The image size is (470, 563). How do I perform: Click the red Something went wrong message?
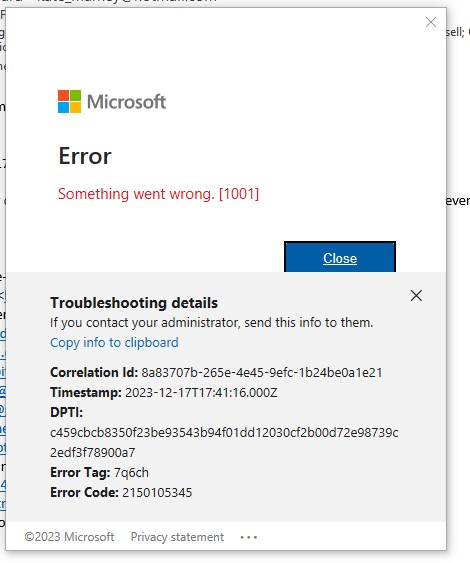[x=158, y=194]
